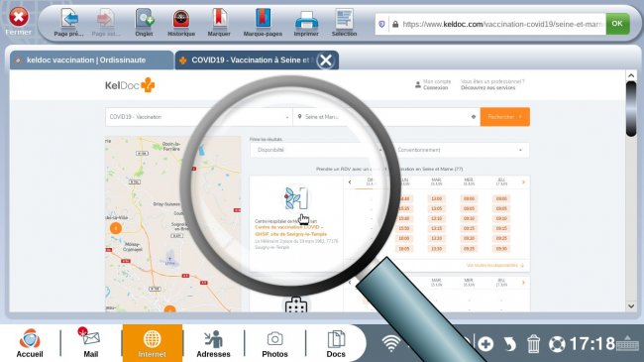Open a new tab with Onglet icon
644x362 pixels.
pyautogui.click(x=145, y=23)
